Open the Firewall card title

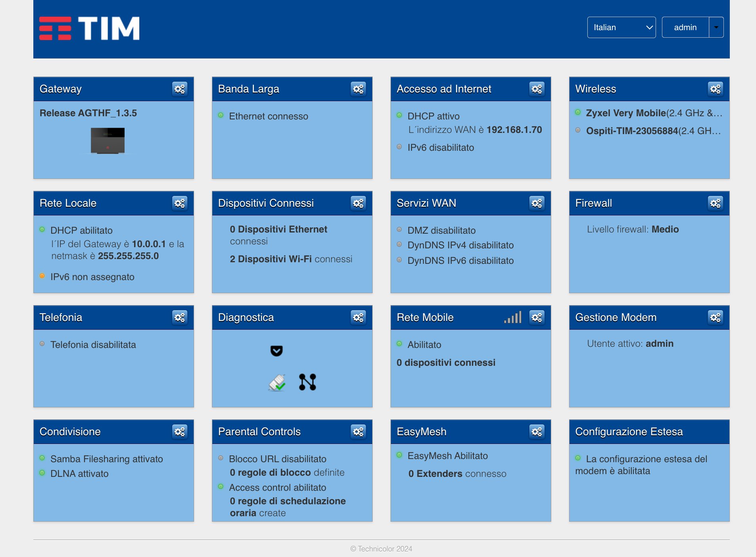594,203
